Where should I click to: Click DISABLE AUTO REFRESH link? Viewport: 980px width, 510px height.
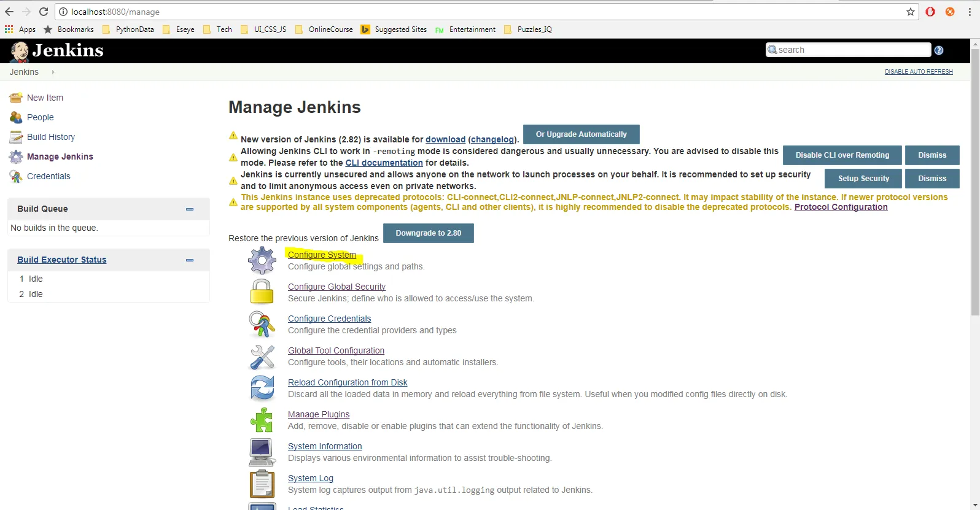919,72
